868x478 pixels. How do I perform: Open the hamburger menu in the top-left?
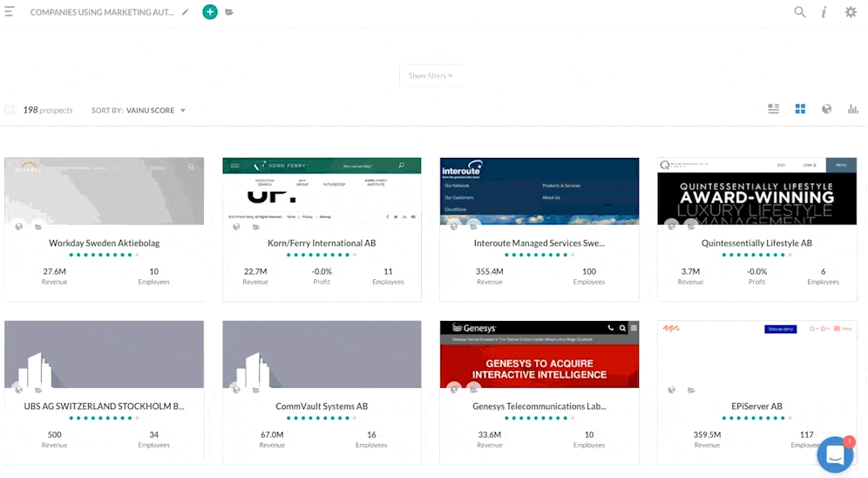click(10, 12)
